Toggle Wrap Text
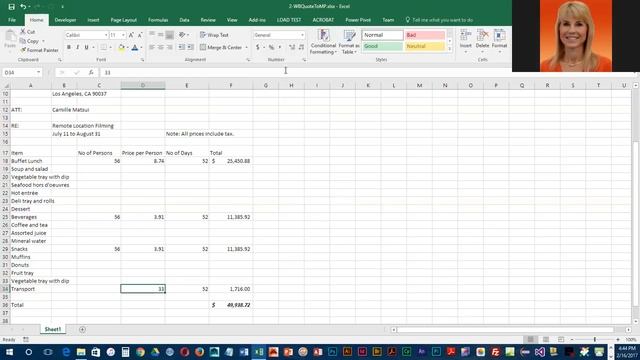 214,35
